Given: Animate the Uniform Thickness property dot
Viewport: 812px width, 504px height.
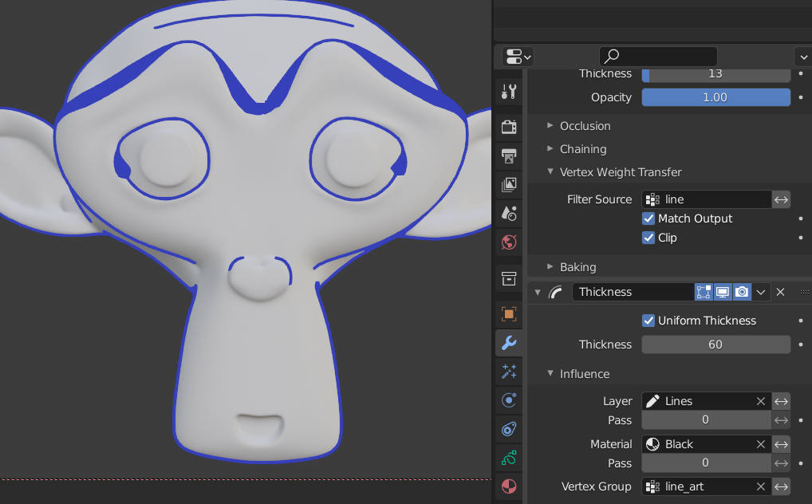Looking at the screenshot, I should [801, 321].
